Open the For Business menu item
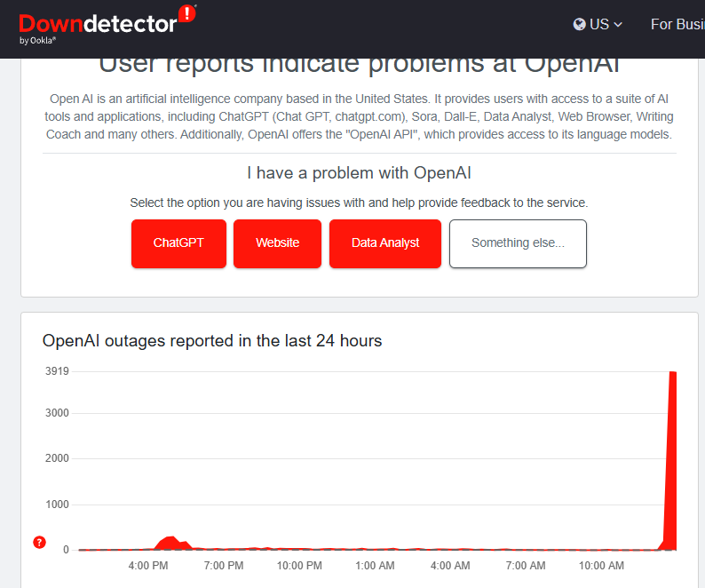This screenshot has width=705, height=588. point(677,24)
